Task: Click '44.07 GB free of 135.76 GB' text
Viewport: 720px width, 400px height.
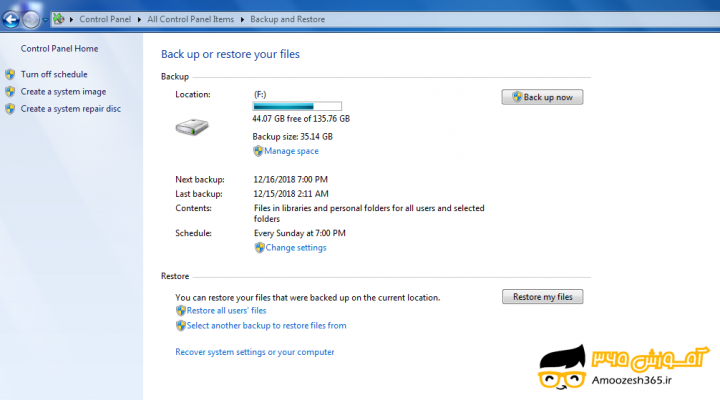Action: click(301, 119)
